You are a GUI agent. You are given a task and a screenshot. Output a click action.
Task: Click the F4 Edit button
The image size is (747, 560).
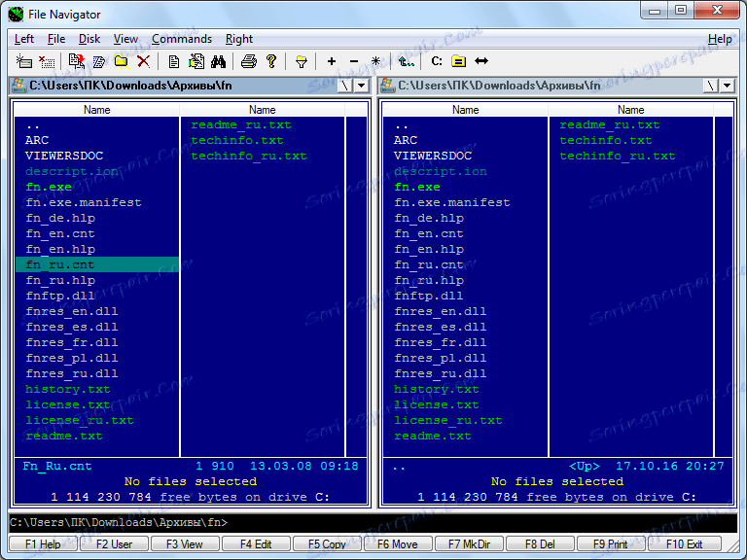(256, 543)
